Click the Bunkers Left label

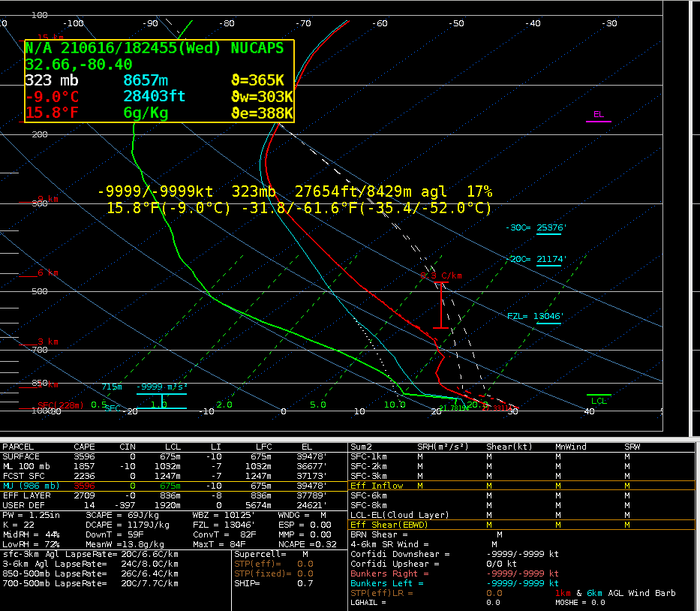click(386, 584)
